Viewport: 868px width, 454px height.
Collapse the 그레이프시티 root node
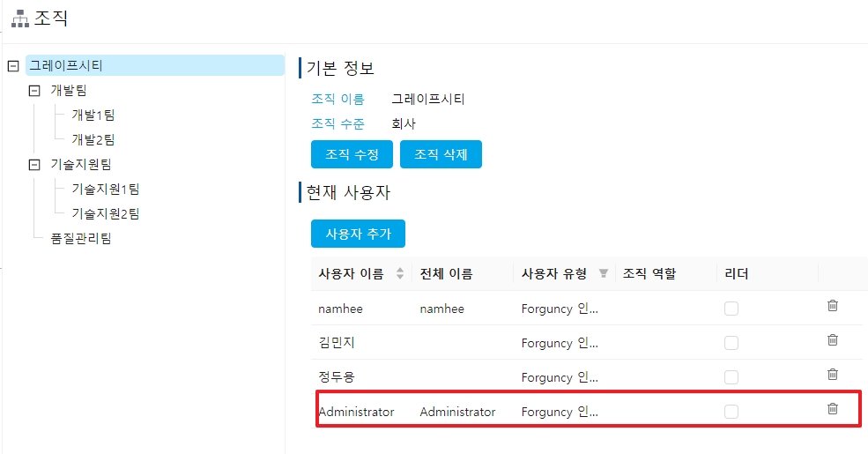pyautogui.click(x=13, y=65)
